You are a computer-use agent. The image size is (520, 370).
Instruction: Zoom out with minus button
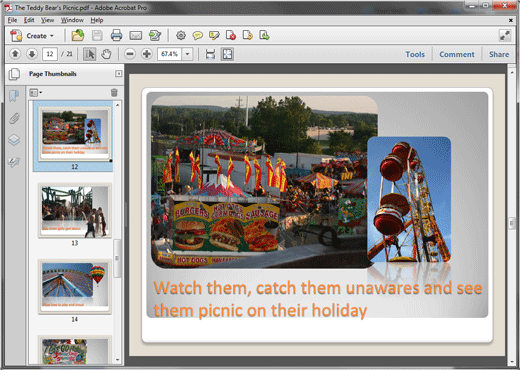(x=130, y=54)
